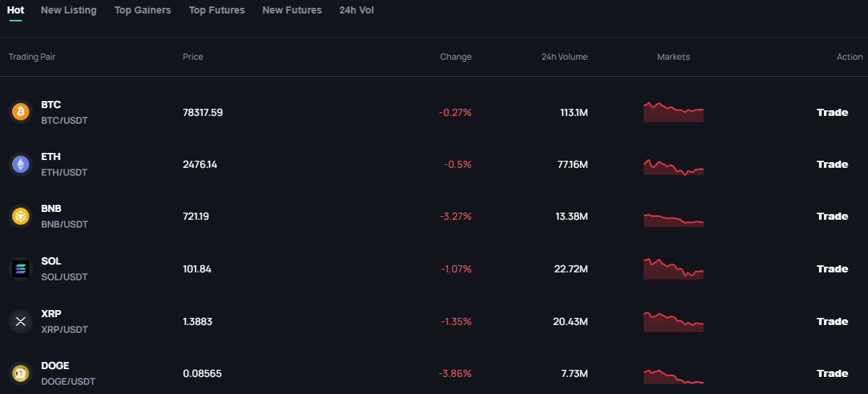The height and width of the screenshot is (394, 868).
Task: Switch to the Hot tab
Action: click(x=15, y=10)
